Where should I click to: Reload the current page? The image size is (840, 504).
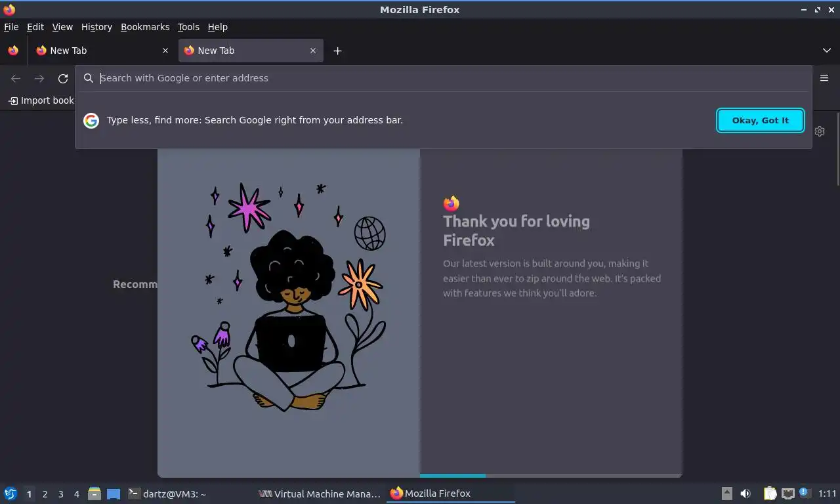click(x=63, y=78)
